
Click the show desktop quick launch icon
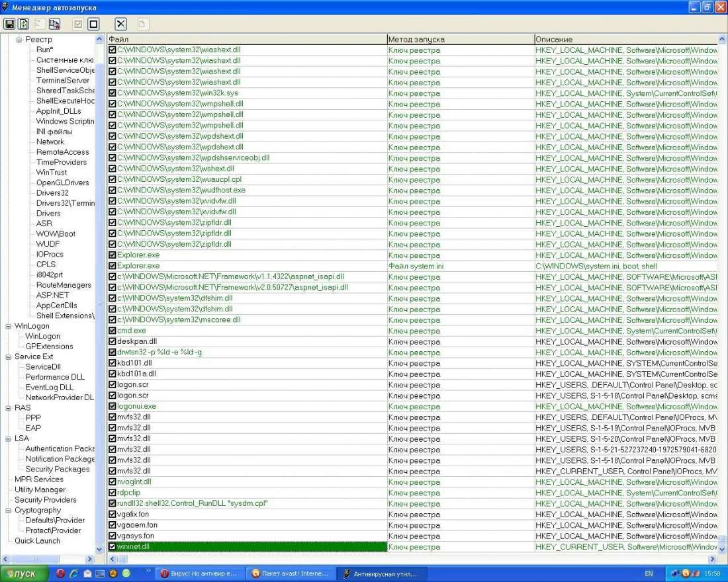101,573
